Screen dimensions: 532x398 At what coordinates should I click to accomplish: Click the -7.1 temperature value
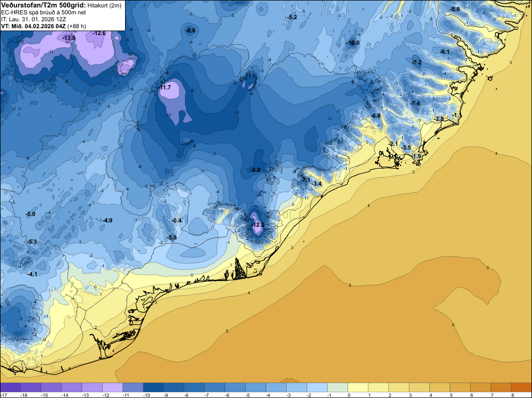tap(305, 180)
